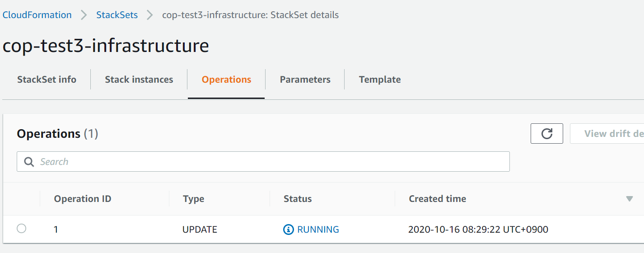
Task: Click the Operations (1) section heading
Action: coord(57,134)
